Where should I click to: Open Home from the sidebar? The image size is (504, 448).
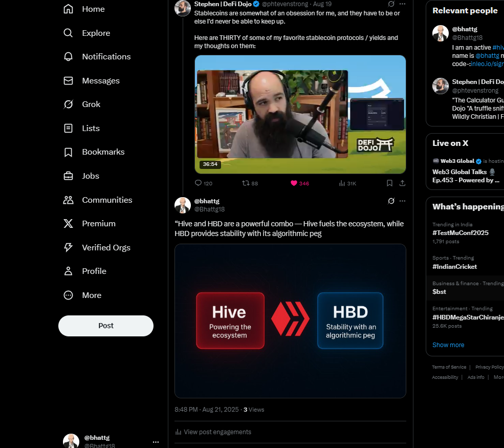pos(84,9)
